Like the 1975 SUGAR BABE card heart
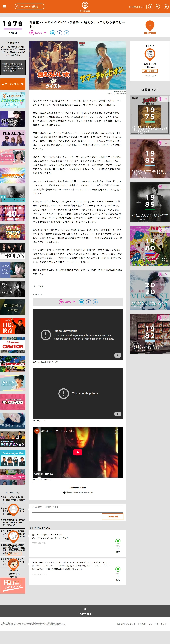 [160, 99]
